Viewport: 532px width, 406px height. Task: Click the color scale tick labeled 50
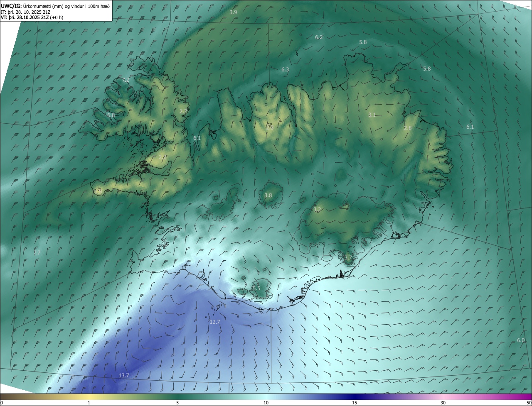coord(529,403)
